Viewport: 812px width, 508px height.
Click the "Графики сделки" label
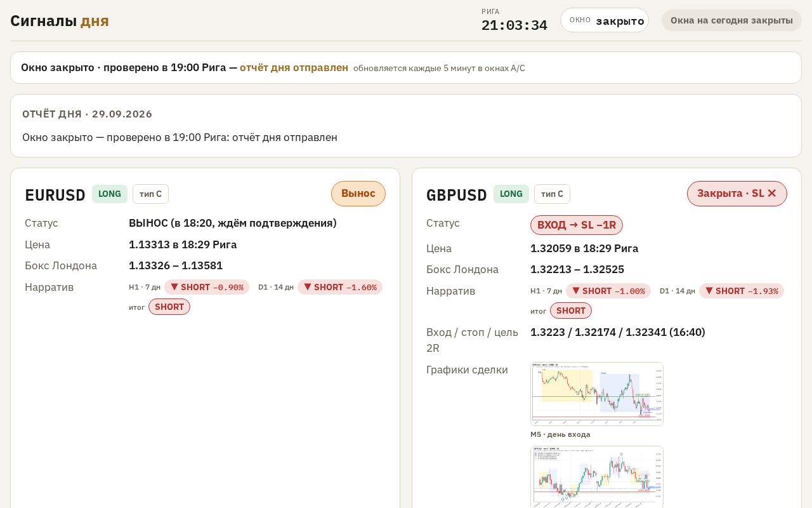coord(467,370)
